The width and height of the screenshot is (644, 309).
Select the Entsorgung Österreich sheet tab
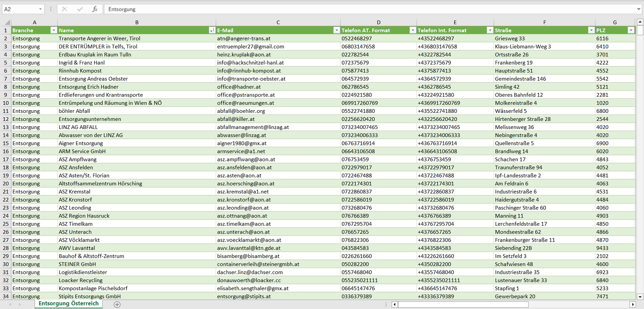pyautogui.click(x=69, y=304)
